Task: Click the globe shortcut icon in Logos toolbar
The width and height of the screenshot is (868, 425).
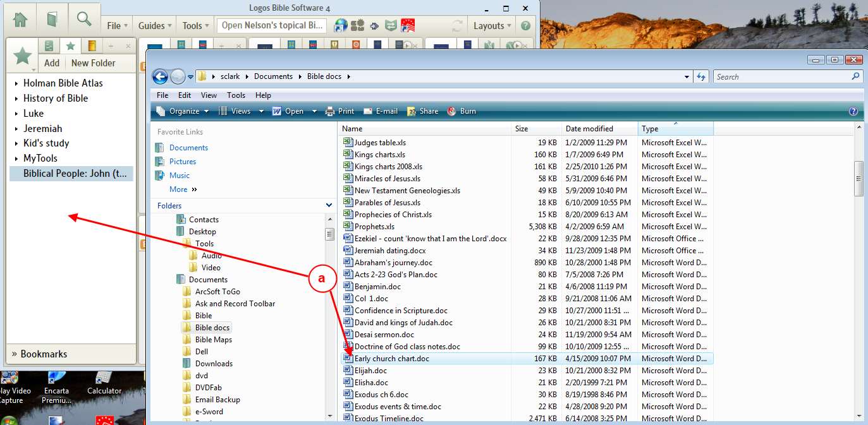Action: click(x=341, y=26)
